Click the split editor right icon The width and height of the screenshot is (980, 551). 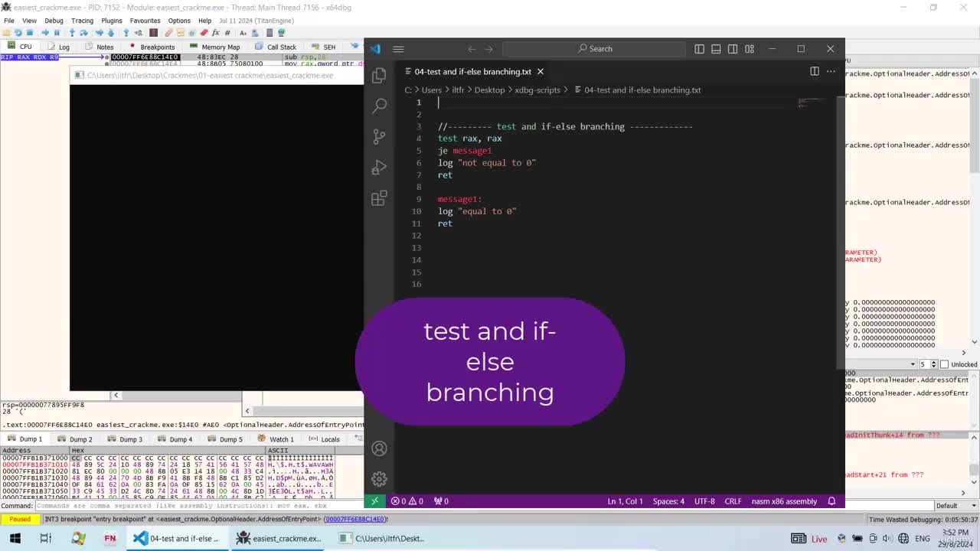point(815,71)
